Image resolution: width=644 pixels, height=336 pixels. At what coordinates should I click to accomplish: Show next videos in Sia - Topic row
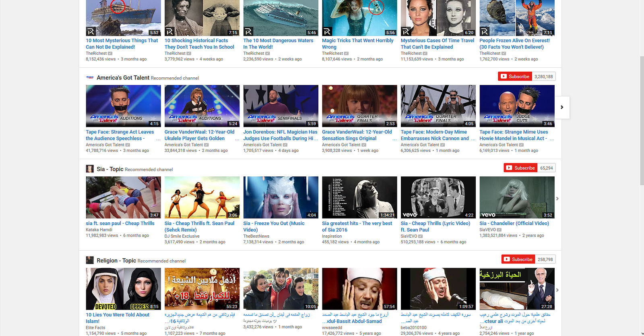pos(557,199)
